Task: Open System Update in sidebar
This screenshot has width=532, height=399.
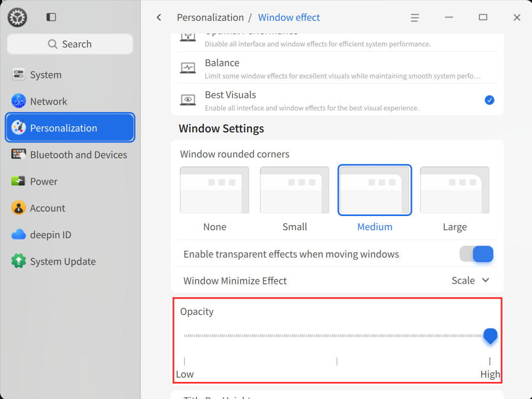Action: (70, 261)
